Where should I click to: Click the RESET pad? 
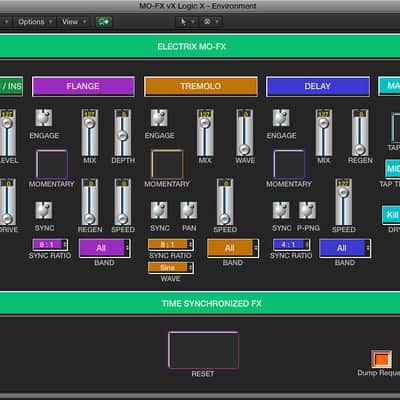point(203,350)
